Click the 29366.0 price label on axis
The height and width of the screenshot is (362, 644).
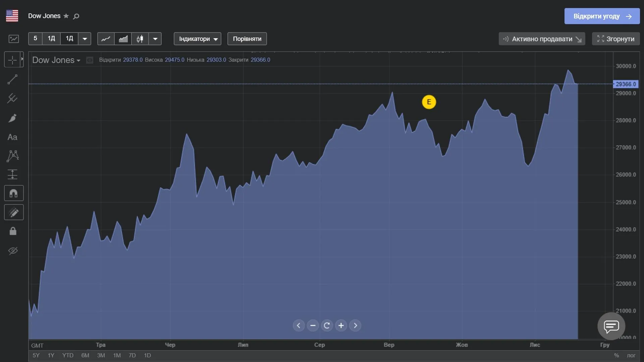click(626, 84)
